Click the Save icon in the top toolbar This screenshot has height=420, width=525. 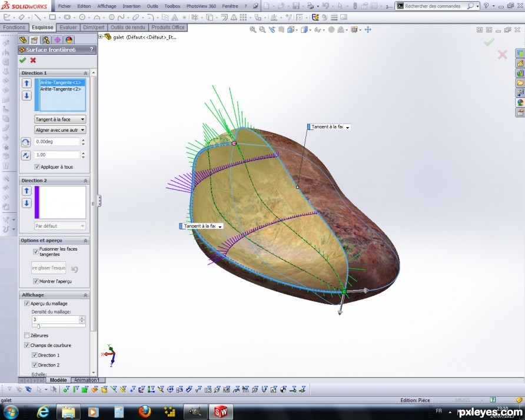click(296, 6)
